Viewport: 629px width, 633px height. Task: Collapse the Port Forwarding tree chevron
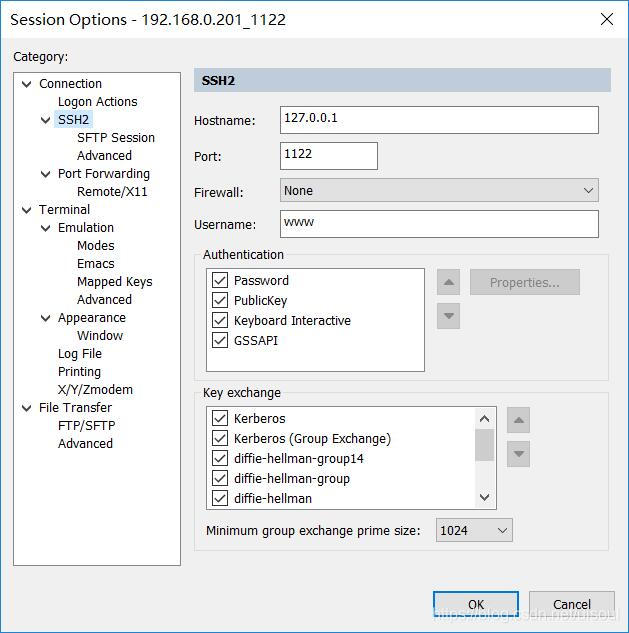[46, 174]
